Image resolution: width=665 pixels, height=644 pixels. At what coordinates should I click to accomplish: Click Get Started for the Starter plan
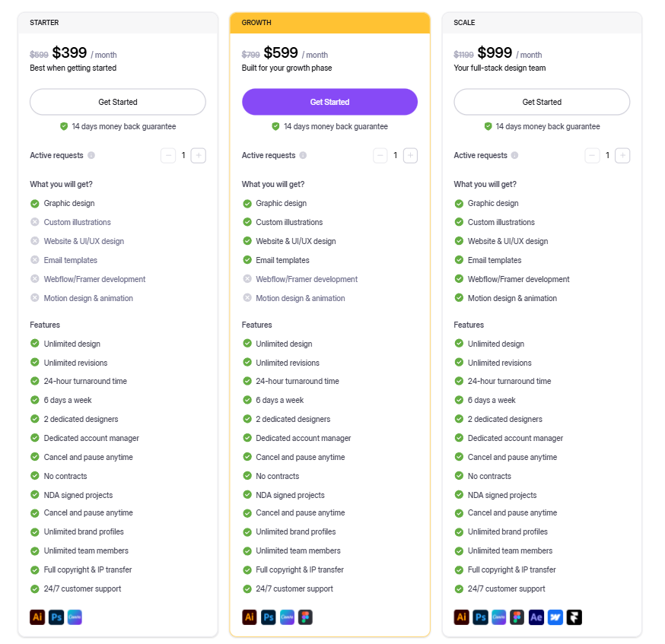[118, 102]
